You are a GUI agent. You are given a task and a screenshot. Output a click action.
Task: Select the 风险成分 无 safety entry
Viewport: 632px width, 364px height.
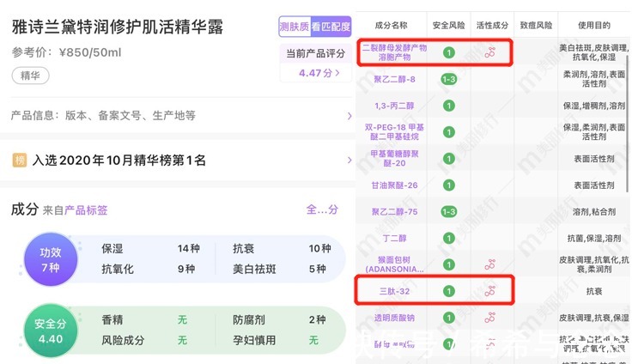click(x=144, y=340)
